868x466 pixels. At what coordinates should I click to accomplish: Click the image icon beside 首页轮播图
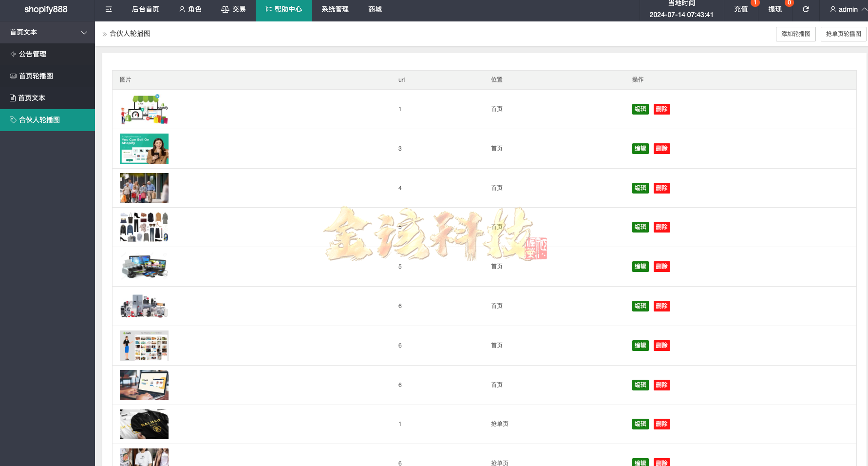tap(13, 76)
